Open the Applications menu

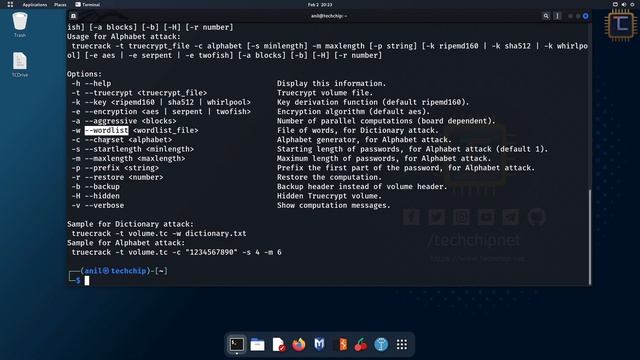[x=35, y=4]
